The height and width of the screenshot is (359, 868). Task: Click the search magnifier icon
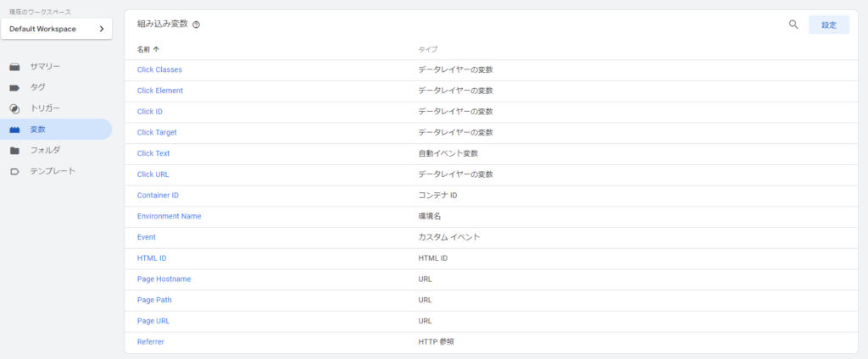click(x=793, y=25)
